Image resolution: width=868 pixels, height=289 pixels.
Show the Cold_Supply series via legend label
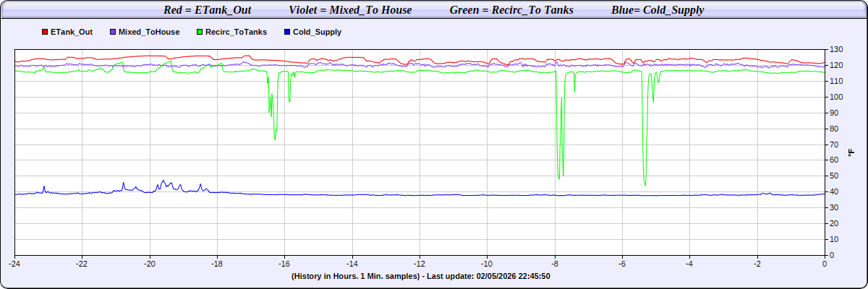(317, 33)
